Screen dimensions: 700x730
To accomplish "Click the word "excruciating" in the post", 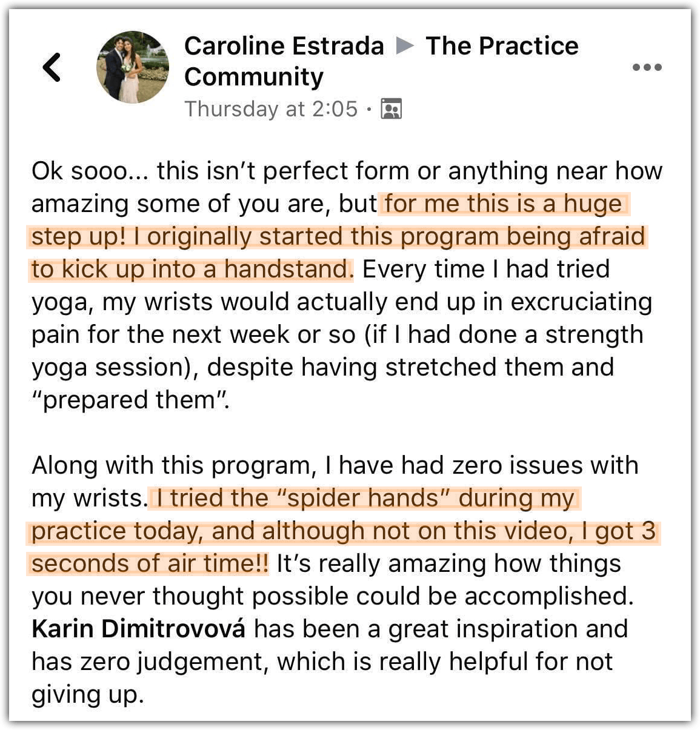I will (581, 302).
